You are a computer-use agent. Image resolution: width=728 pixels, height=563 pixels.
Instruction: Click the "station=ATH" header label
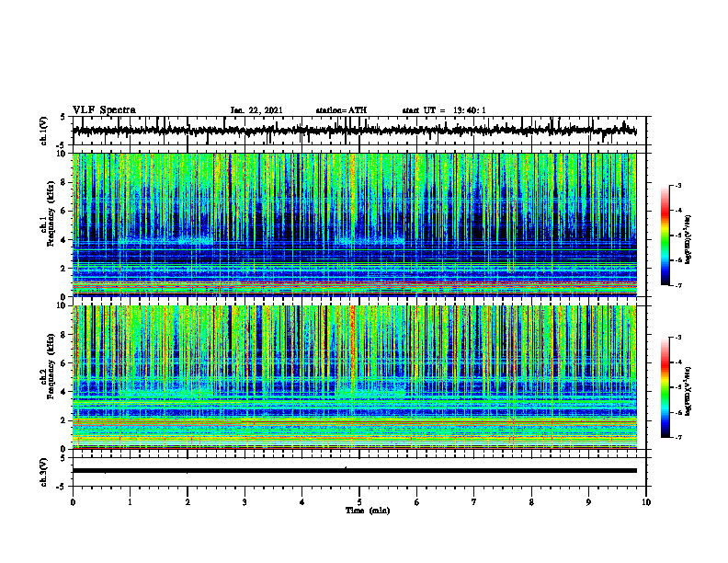(x=341, y=110)
